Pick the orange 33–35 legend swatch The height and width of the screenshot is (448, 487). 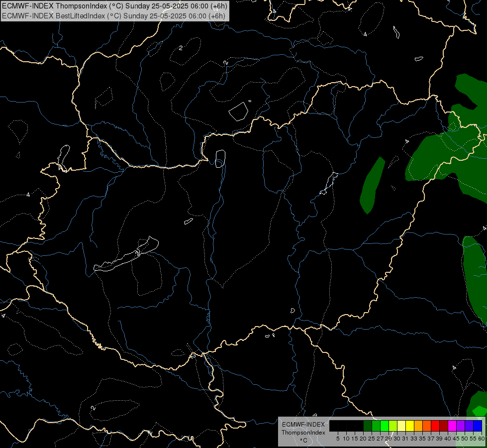tap(418, 426)
